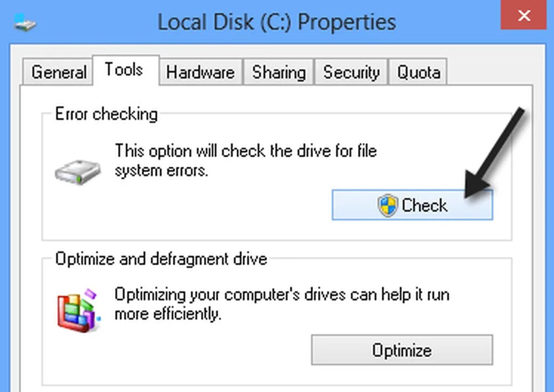Click the gray hard drive icon under Error checking
This screenshot has height=392, width=554.
[78, 172]
